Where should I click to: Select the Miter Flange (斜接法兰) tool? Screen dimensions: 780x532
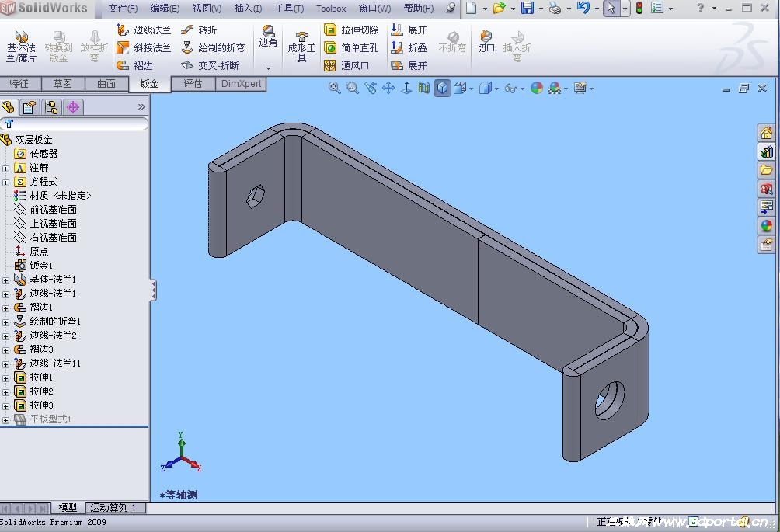[145, 47]
